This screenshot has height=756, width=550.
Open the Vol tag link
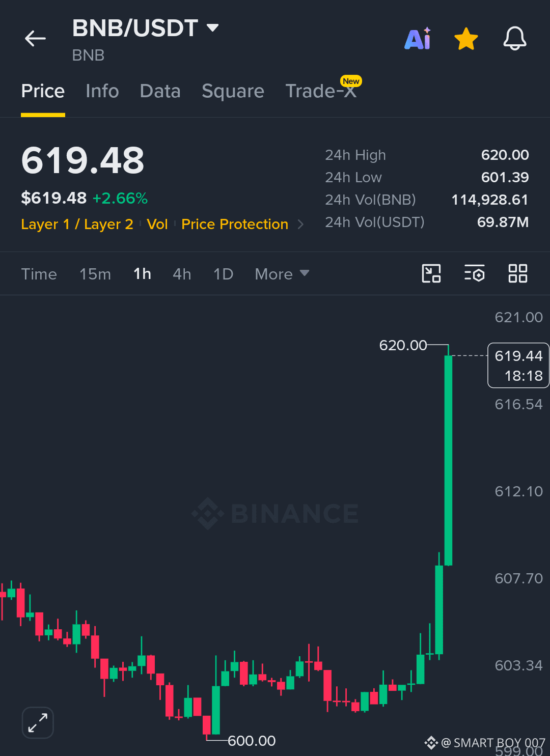(157, 225)
